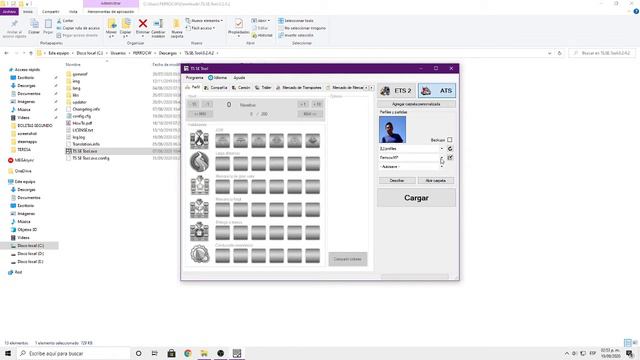Click the Pegar ribbon icon
The height and width of the screenshot is (360, 640).
click(x=48, y=27)
